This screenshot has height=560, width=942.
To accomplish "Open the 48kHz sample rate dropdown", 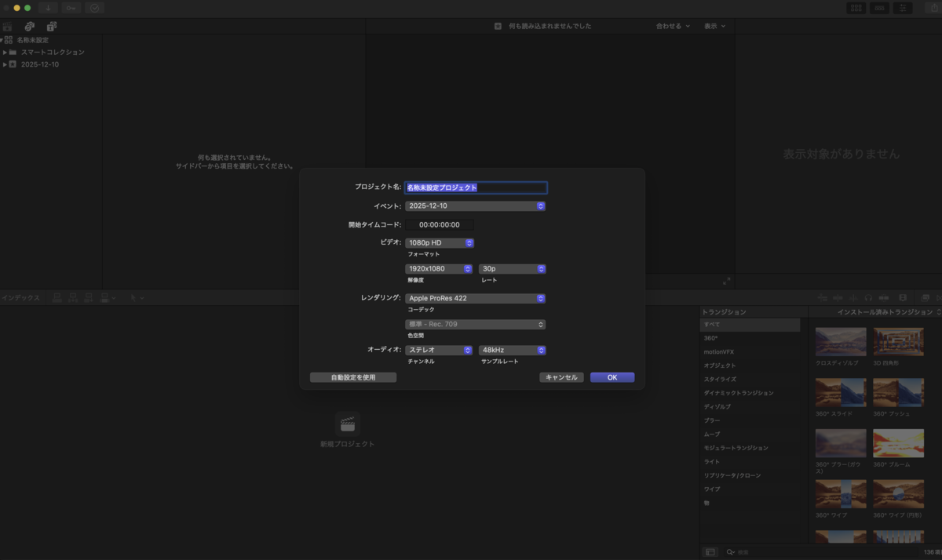I will coord(513,351).
